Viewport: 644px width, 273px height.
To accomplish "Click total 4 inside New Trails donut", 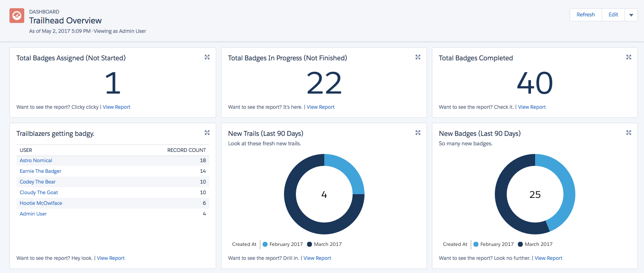I will click(x=324, y=195).
